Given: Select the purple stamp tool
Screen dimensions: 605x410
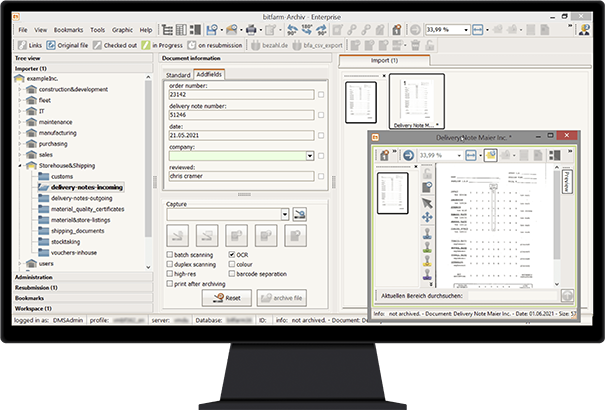Looking at the screenshot, I should 427,274.
